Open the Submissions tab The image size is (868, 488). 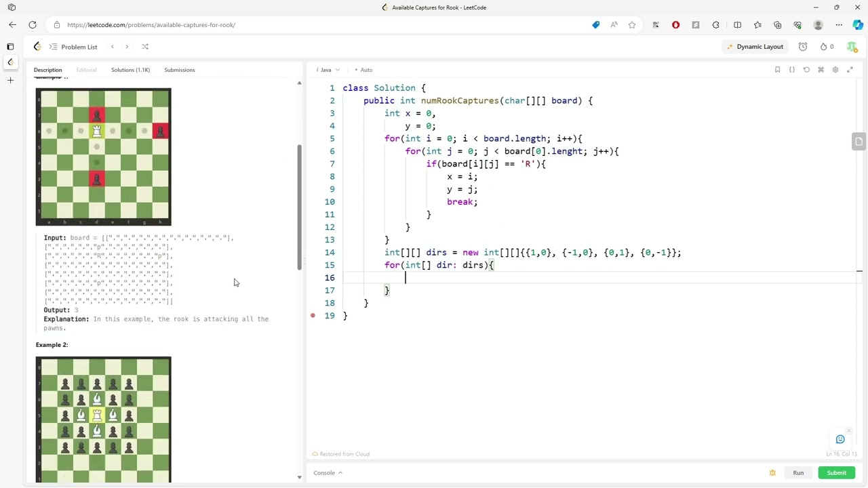tap(179, 70)
